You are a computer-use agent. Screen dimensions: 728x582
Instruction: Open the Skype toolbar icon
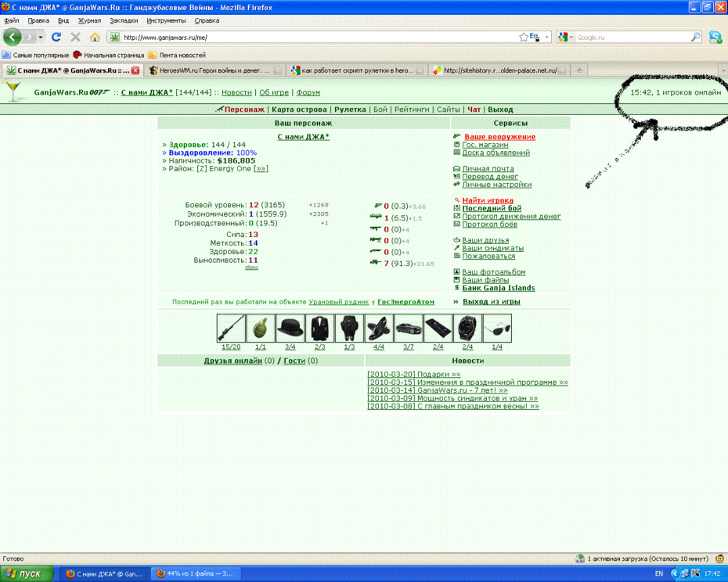pyautogui.click(x=715, y=37)
